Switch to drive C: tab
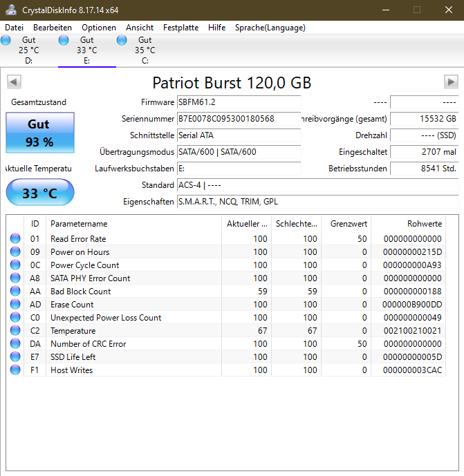The image size is (464, 476). pos(145,50)
